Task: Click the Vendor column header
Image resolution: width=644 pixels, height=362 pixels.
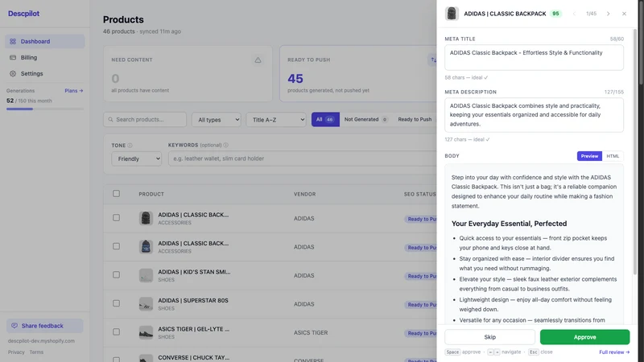Action: (x=305, y=194)
